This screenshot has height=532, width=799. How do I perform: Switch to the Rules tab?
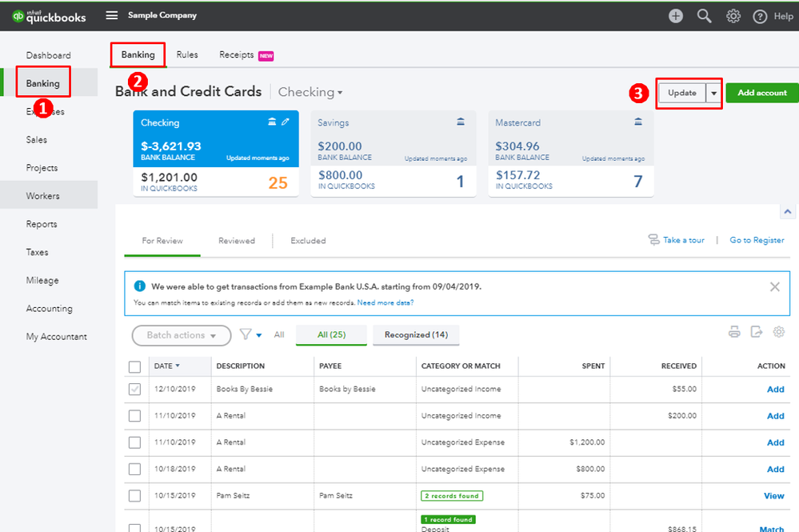tap(187, 54)
